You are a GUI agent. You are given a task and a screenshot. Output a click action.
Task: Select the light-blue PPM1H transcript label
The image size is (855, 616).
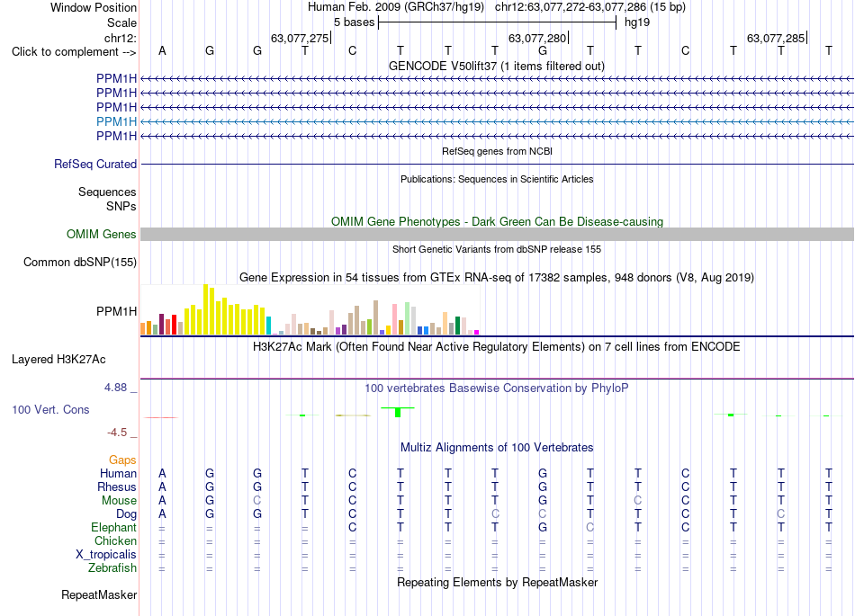[x=116, y=121]
